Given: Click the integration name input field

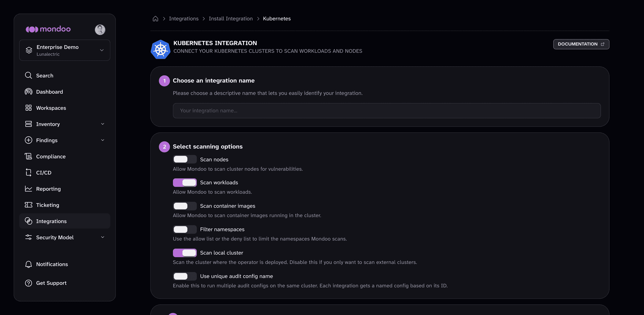Looking at the screenshot, I should click(387, 111).
